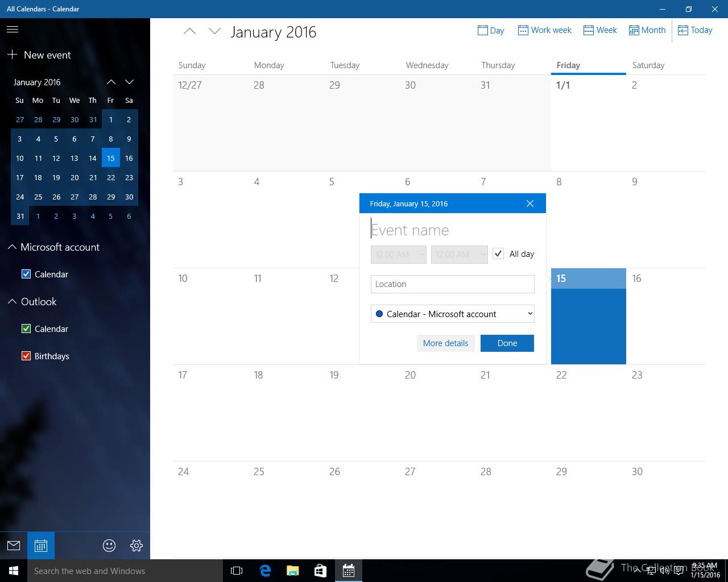
Task: Go to next month in mini calendar
Action: (x=129, y=82)
